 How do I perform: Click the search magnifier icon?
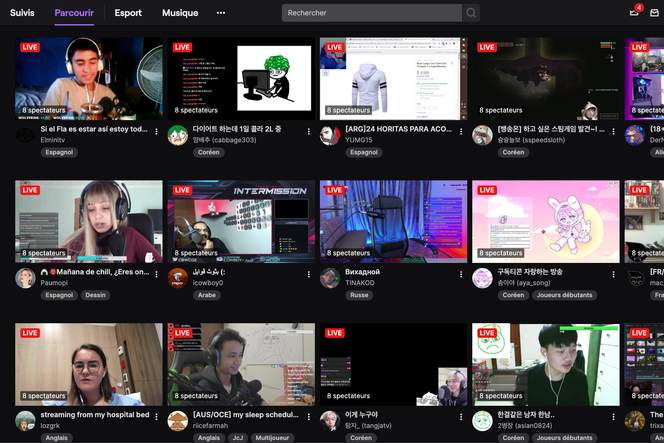point(471,13)
